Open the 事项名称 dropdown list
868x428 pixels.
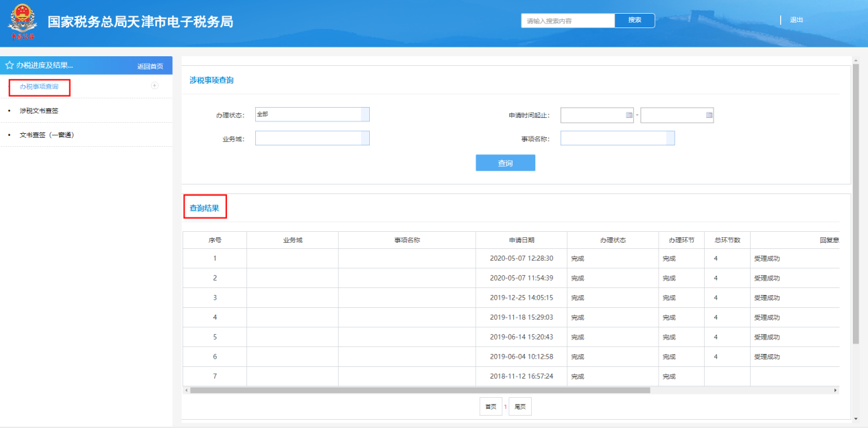670,139
